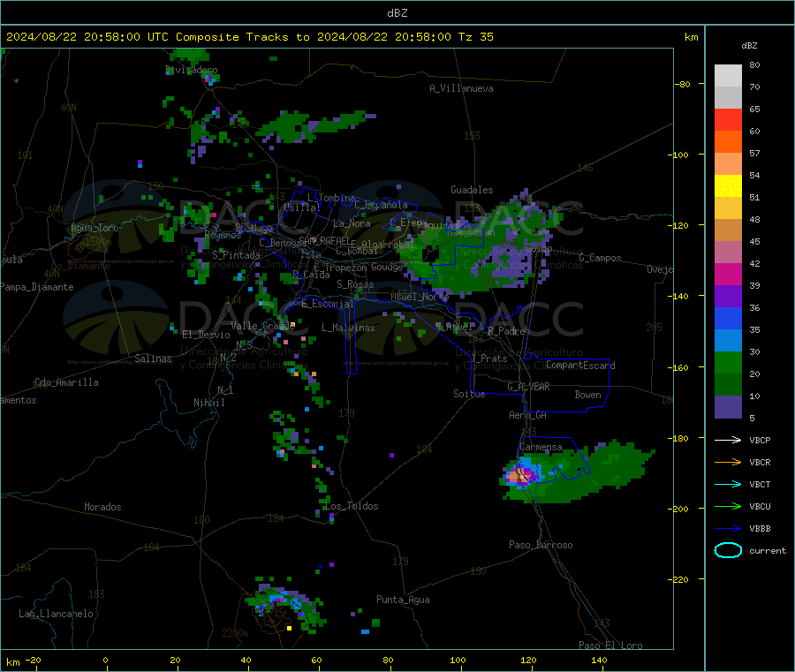
Task: Click the 'A_Villanueva' map label
Action: tap(461, 88)
